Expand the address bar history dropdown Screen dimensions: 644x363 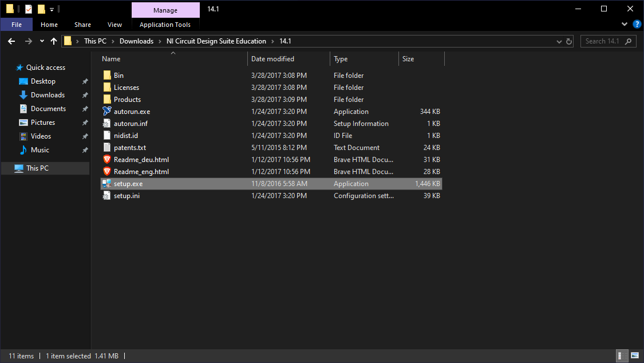559,41
